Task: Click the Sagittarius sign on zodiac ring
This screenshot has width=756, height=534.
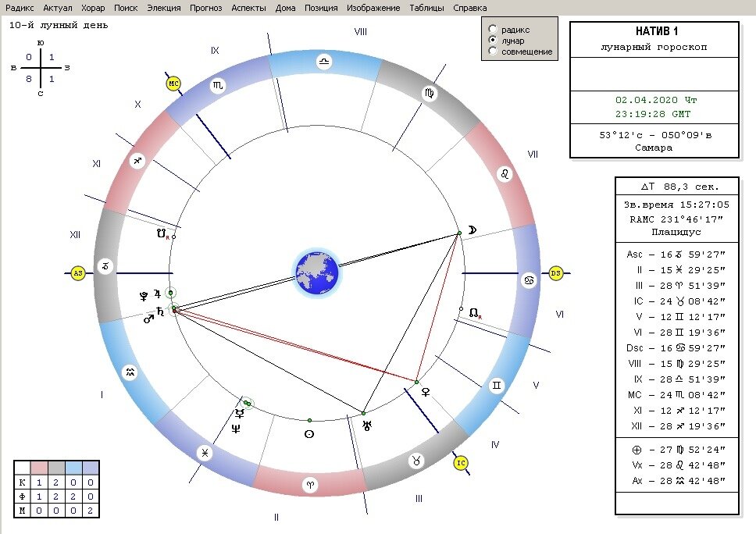Action: click(138, 161)
